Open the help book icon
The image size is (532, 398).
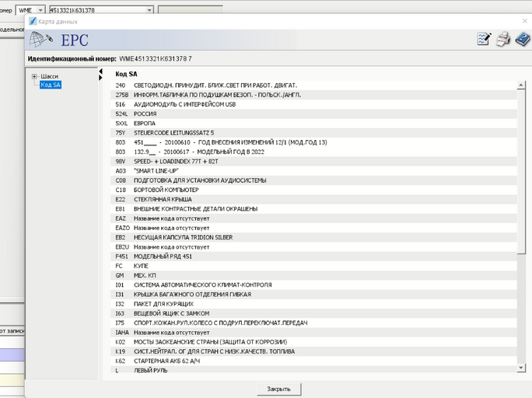522,39
